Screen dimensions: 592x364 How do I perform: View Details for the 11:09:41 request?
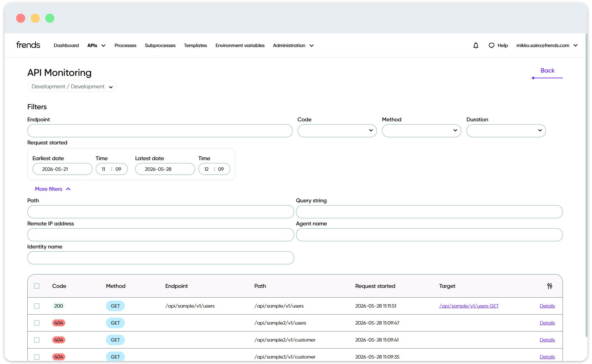(x=547, y=340)
